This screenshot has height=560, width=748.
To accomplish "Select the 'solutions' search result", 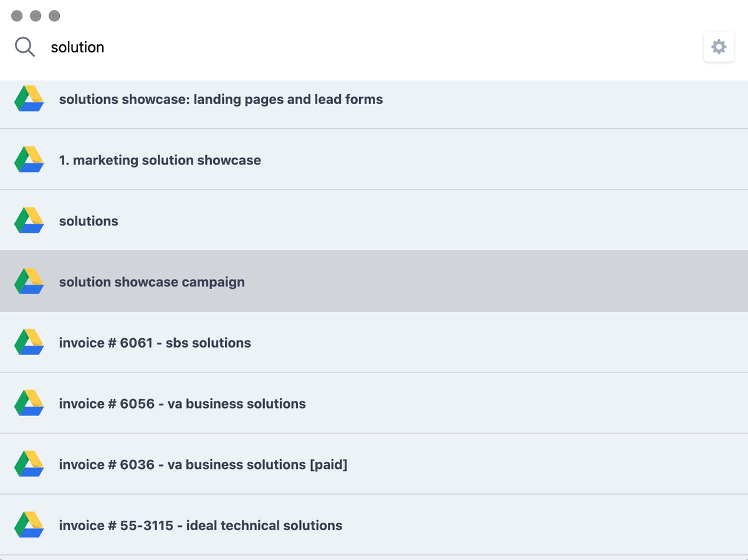I will click(x=374, y=221).
